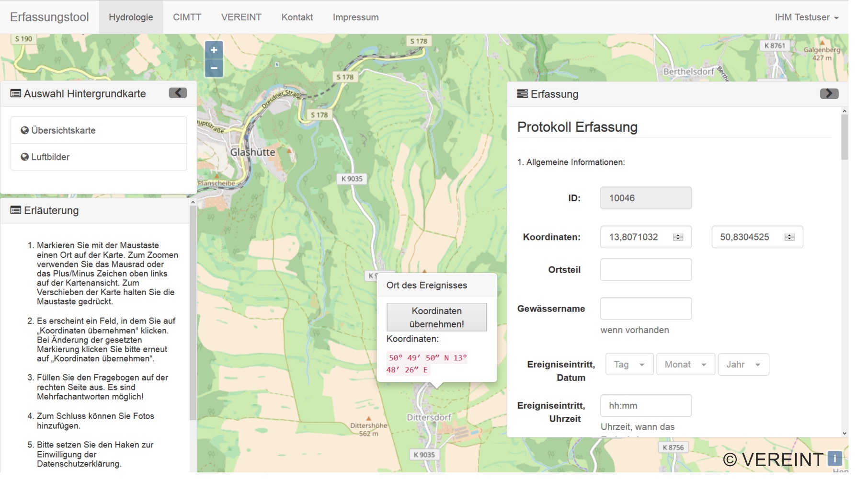868x481 pixels.
Task: Click the latitude coordinate stepper
Action: (x=789, y=237)
